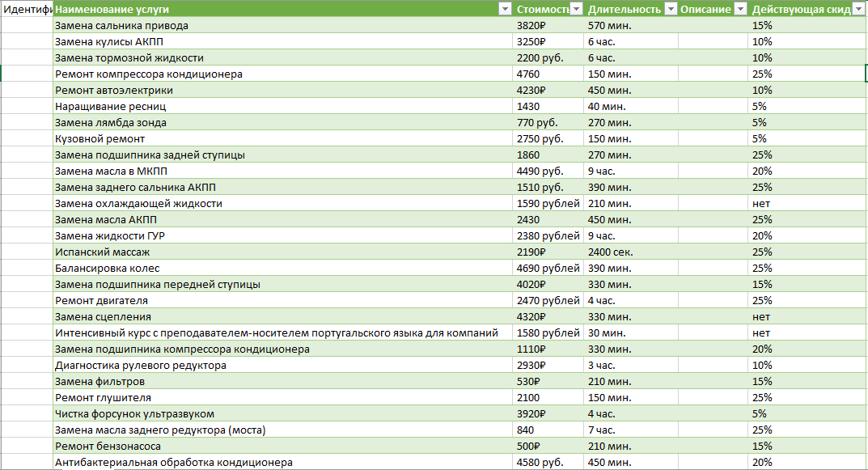
Task: Click the cost cell '2930₽'
Action: coord(548,365)
